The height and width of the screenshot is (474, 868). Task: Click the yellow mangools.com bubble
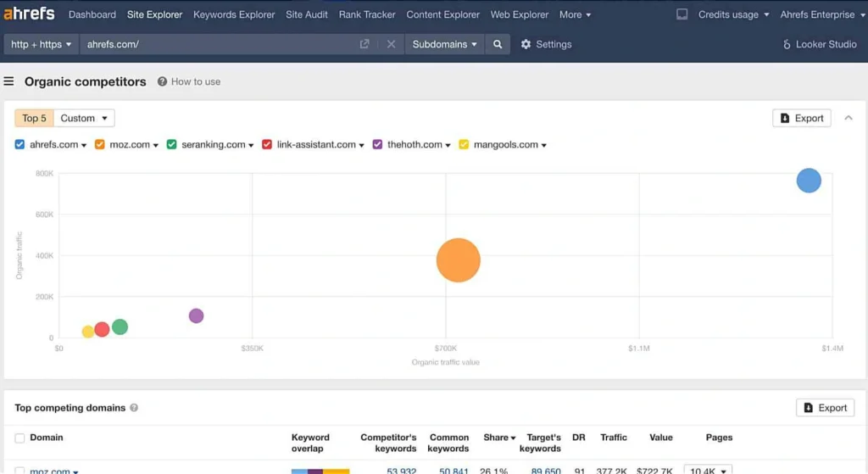click(88, 332)
